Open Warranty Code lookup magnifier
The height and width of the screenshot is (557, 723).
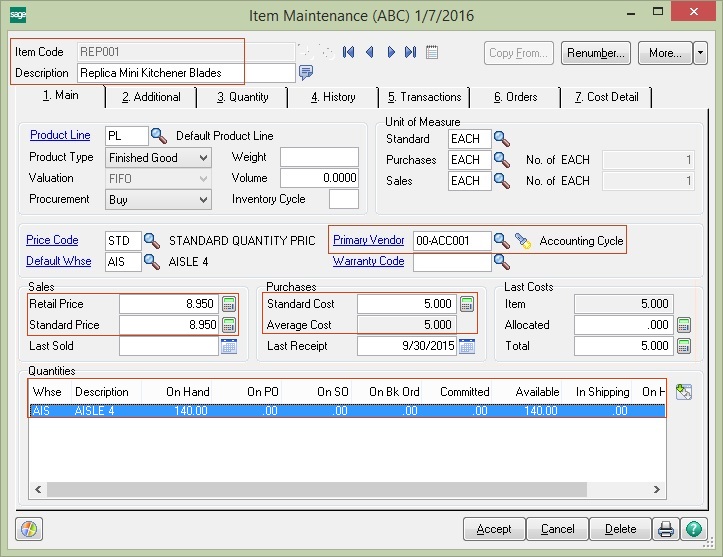tap(502, 261)
